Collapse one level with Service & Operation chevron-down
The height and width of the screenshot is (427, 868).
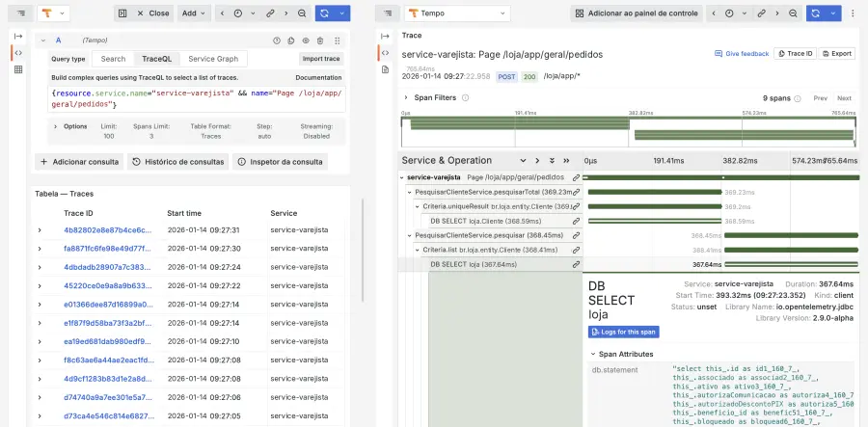coord(523,160)
